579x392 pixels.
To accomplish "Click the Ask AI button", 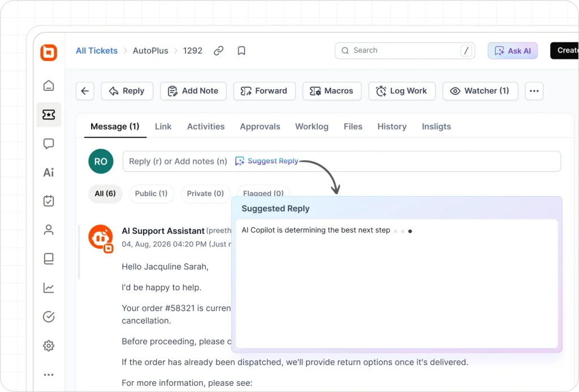I will click(x=512, y=50).
